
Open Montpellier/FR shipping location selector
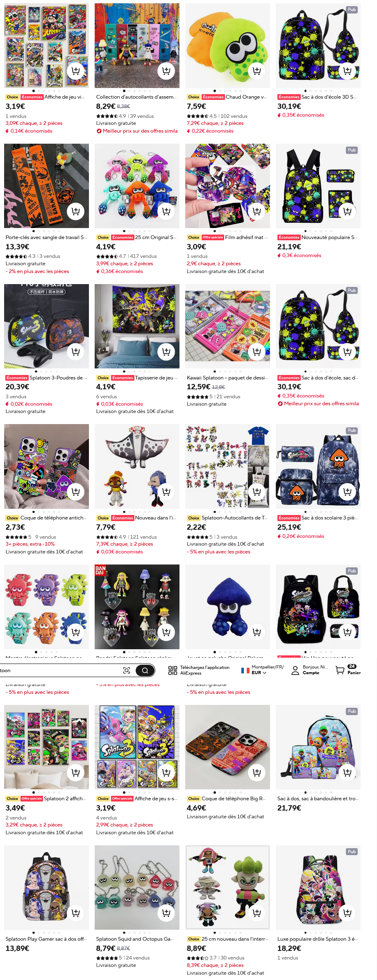268,667
